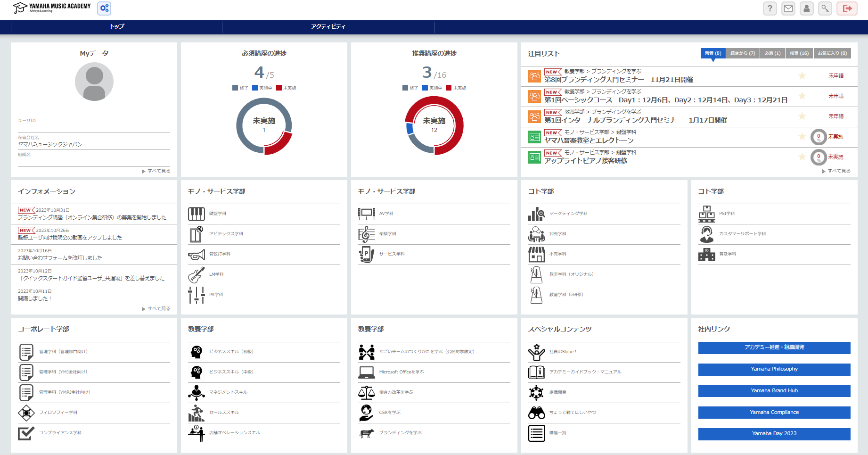
Task: Expand すべて見る under 注目リスト
Action: [x=836, y=171]
